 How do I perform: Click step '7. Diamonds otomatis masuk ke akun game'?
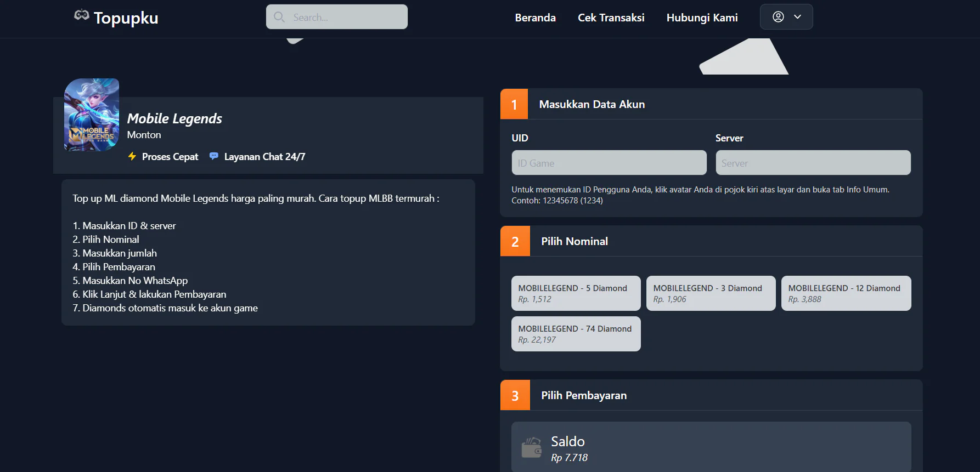point(165,308)
